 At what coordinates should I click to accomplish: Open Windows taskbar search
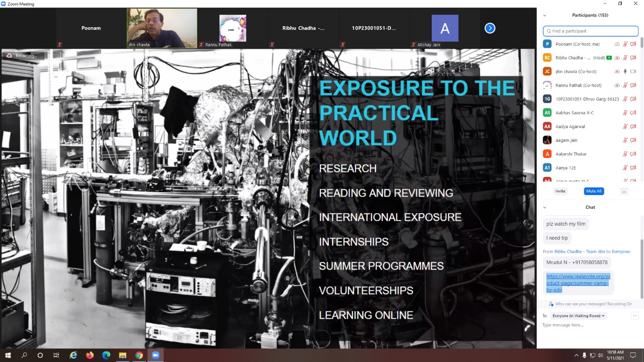tap(24, 355)
